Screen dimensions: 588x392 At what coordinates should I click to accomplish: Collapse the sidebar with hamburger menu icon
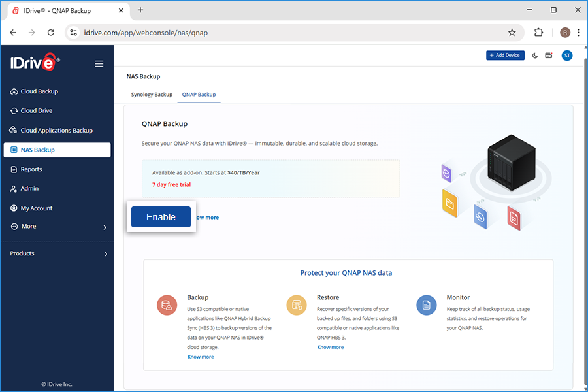click(x=99, y=64)
